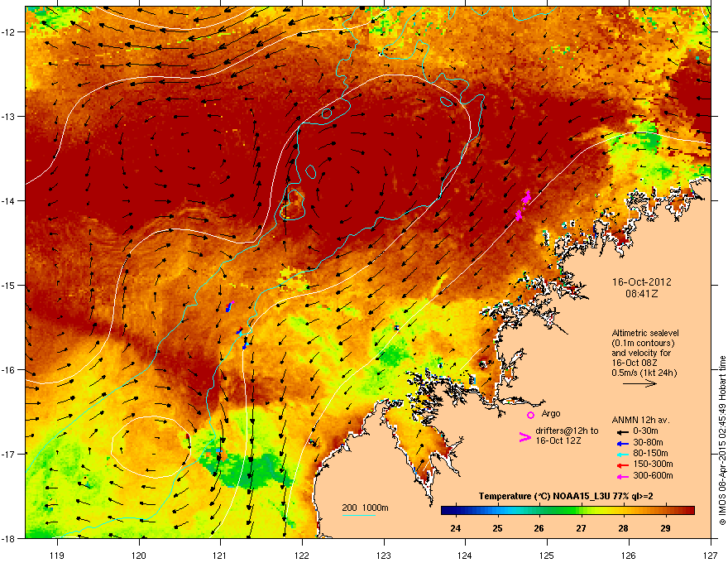
Task: Click the '200 1000m' bathymetry label
Action: [365, 508]
